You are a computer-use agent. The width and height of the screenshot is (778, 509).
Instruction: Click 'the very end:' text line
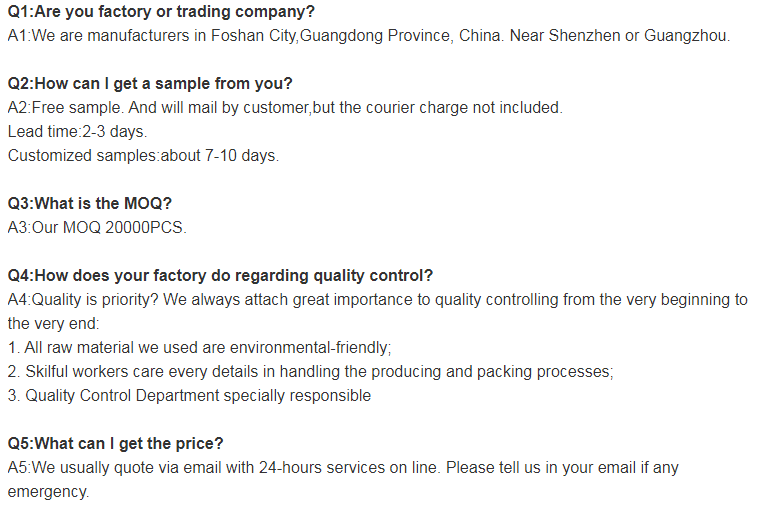tap(54, 323)
